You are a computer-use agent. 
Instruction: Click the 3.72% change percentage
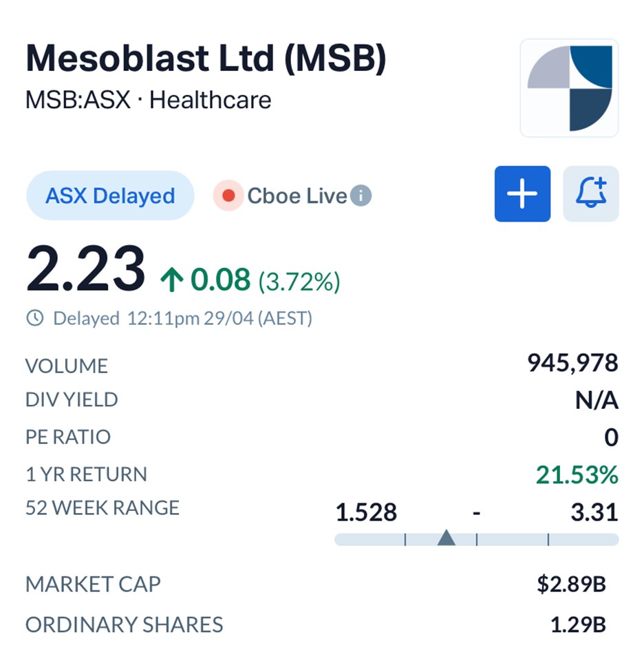tap(299, 281)
